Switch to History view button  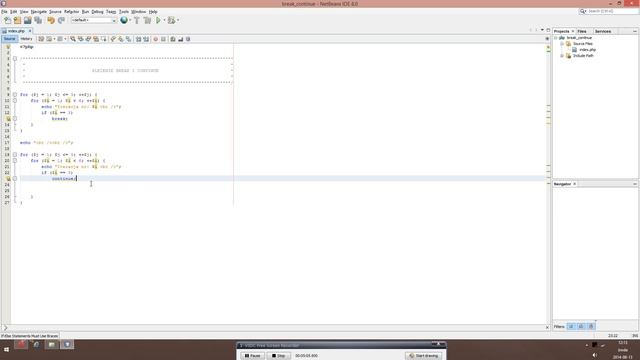click(x=27, y=39)
